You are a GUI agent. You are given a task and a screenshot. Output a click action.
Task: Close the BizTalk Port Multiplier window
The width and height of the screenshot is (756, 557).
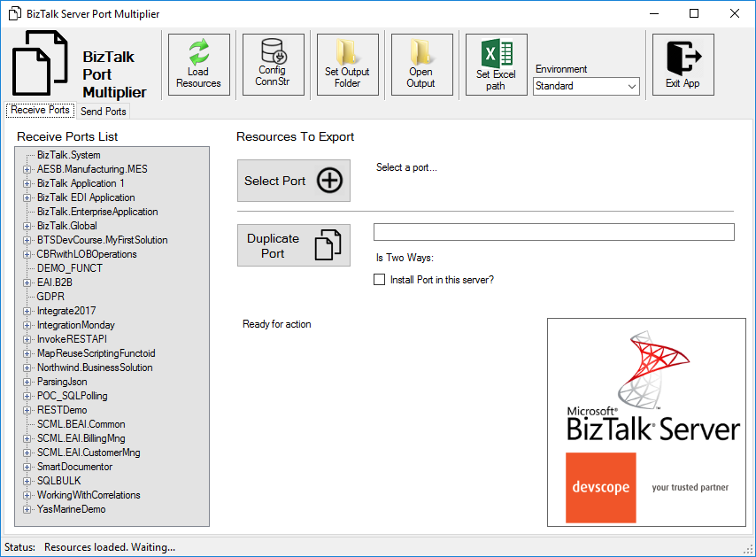pos(734,13)
